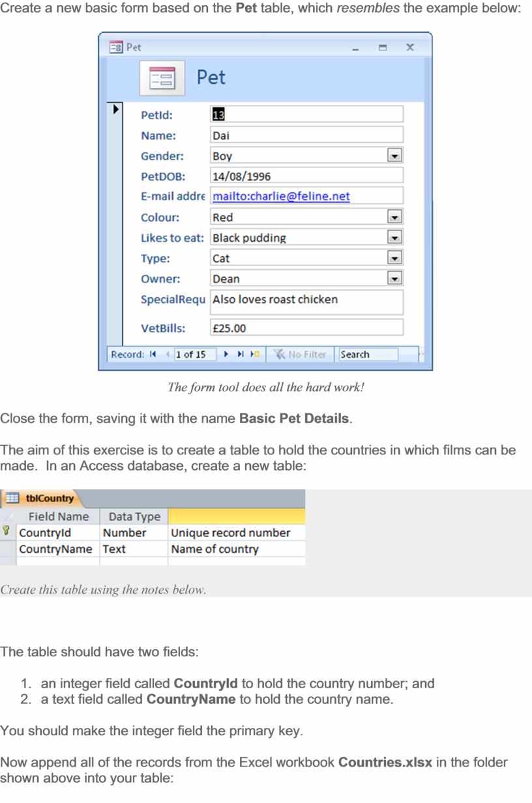Toggle the No Filter button
The image size is (532, 803).
click(299, 355)
